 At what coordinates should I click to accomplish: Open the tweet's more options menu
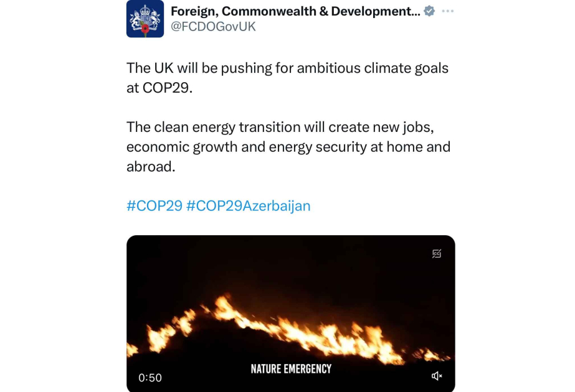click(x=448, y=11)
